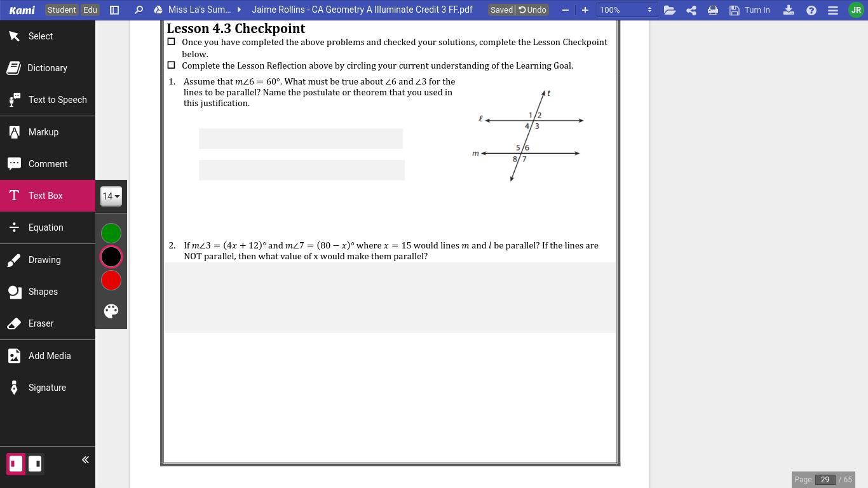Open document search magnifier

[x=139, y=10]
